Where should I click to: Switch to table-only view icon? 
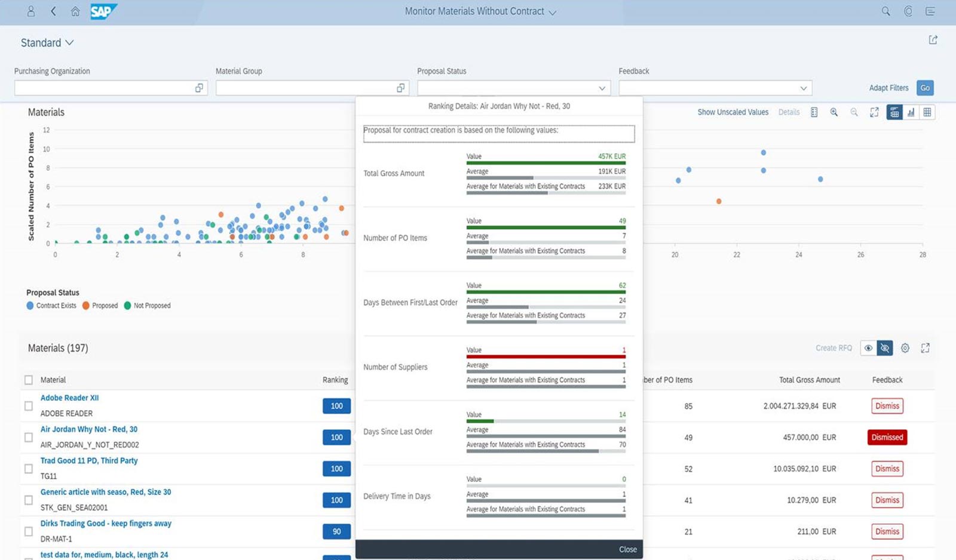(x=927, y=112)
